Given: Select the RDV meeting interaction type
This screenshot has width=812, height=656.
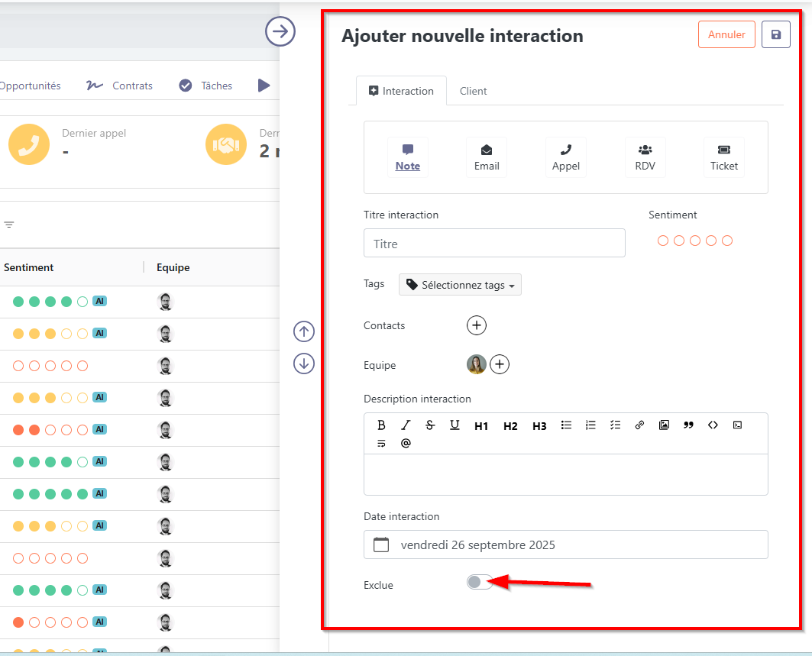Looking at the screenshot, I should coord(645,157).
